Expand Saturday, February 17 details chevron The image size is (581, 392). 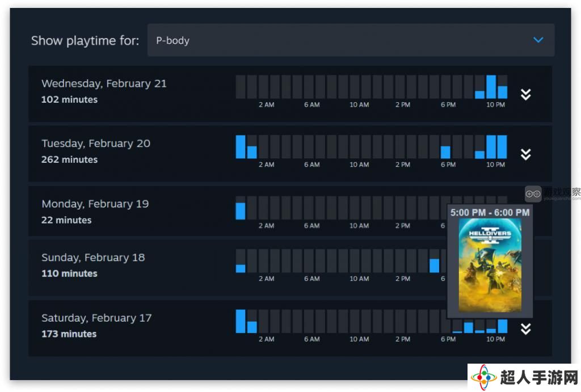[x=525, y=328]
